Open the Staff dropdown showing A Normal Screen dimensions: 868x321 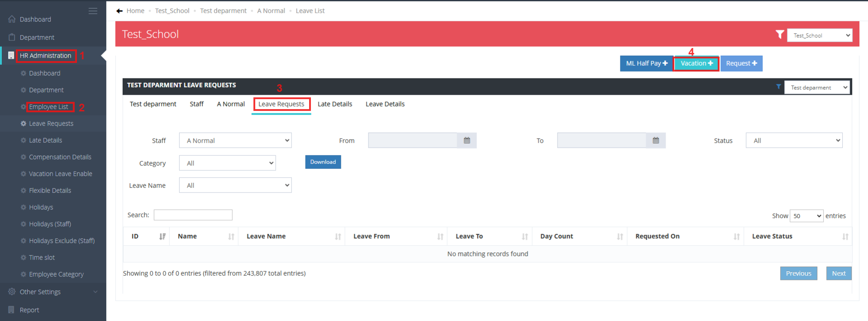[235, 141]
